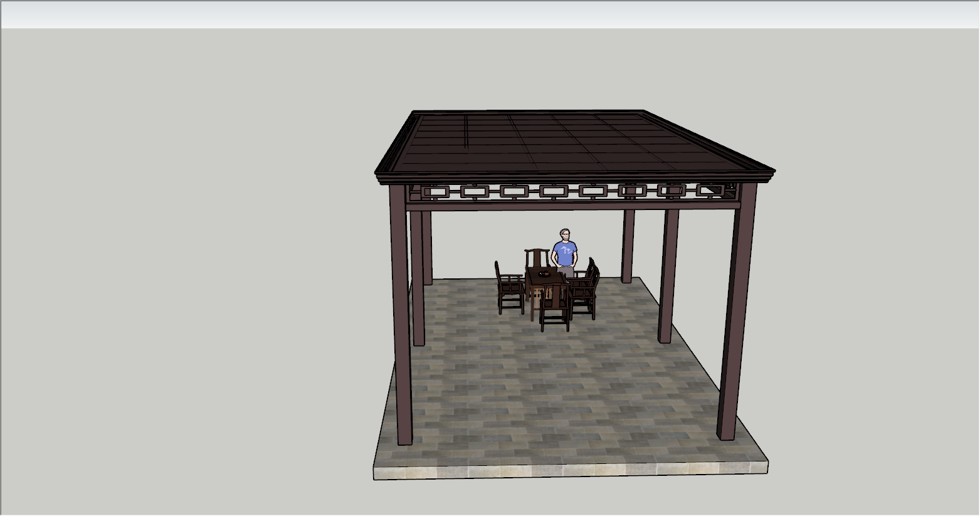Select the man in the blue shirt
The image size is (980, 516).
coord(565,252)
